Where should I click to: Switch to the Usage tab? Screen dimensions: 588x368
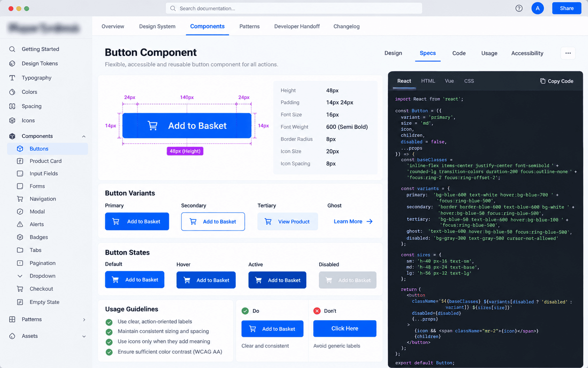tap(489, 53)
